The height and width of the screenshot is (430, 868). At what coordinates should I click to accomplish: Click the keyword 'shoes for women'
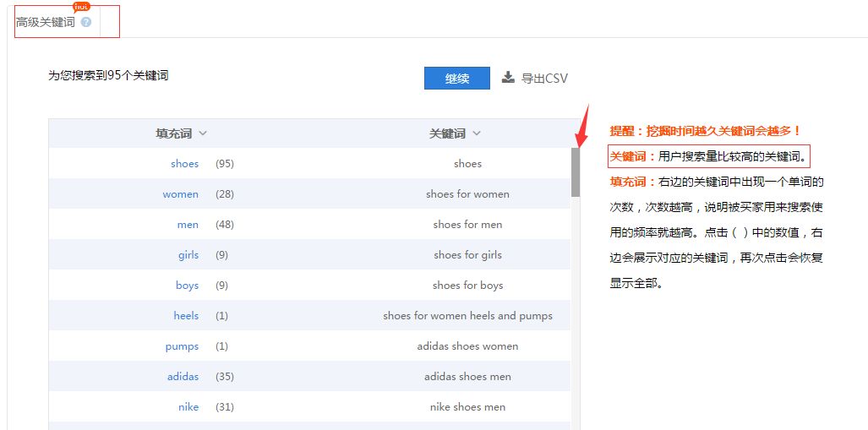coord(467,194)
